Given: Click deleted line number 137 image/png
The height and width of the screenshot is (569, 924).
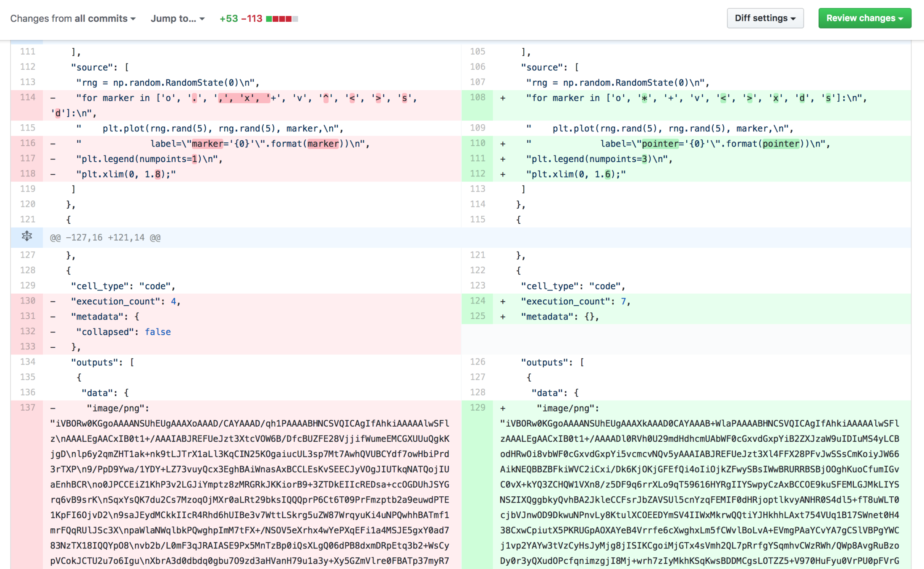Looking at the screenshot, I should pos(28,408).
